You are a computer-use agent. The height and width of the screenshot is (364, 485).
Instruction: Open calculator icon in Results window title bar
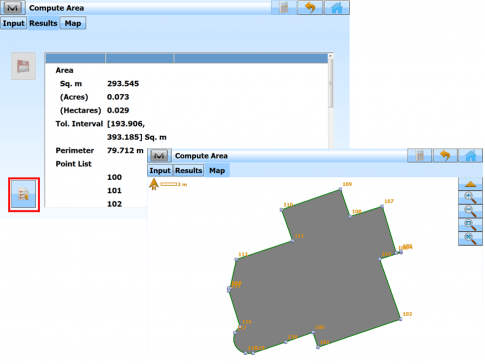(284, 7)
